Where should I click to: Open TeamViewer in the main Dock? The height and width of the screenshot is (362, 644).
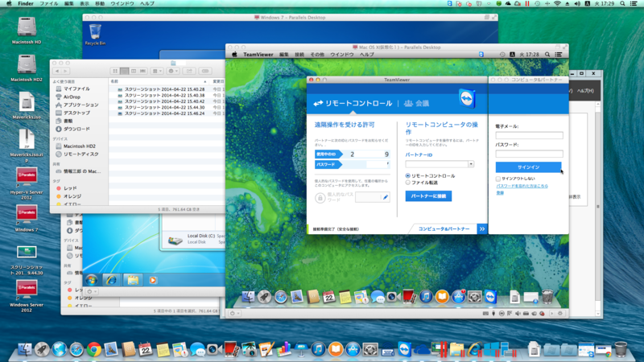[x=405, y=350]
